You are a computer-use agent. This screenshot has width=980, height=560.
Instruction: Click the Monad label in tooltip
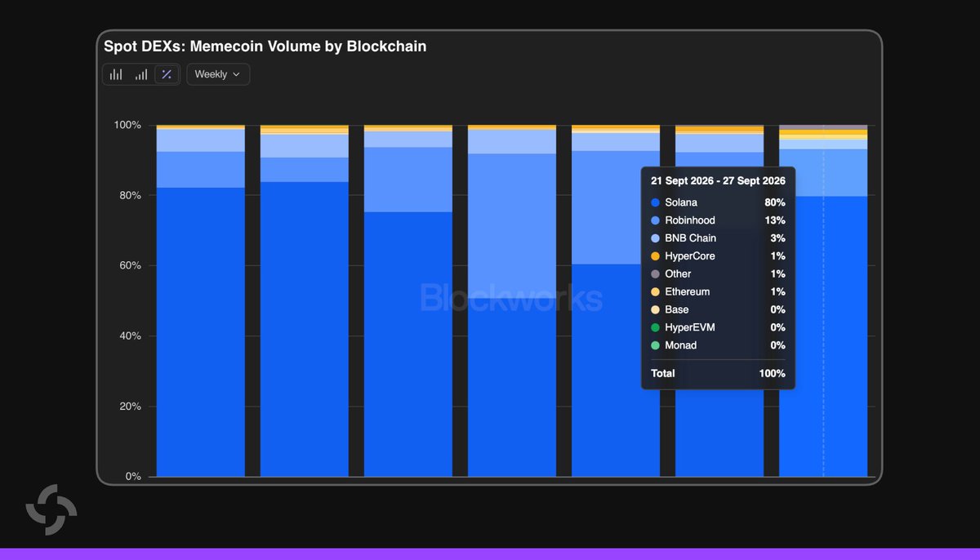click(681, 346)
